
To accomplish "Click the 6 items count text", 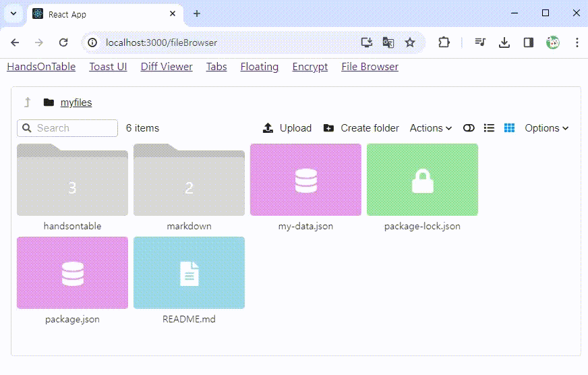I will [142, 128].
